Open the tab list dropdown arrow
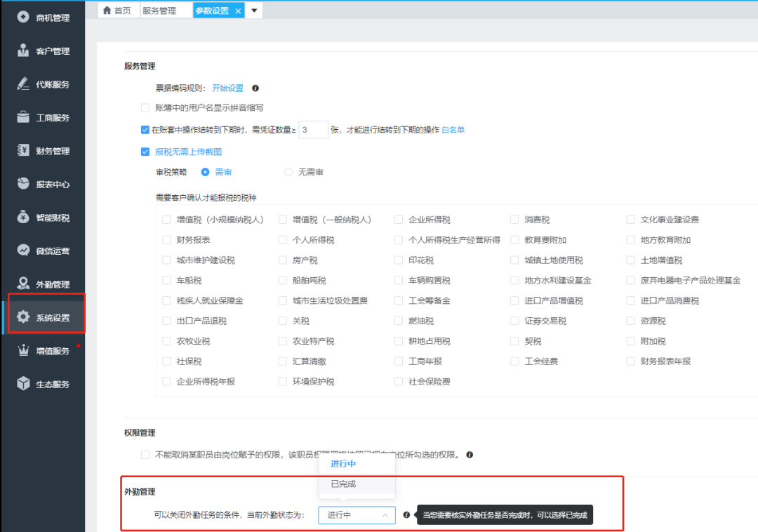This screenshot has width=758, height=532. (254, 10)
